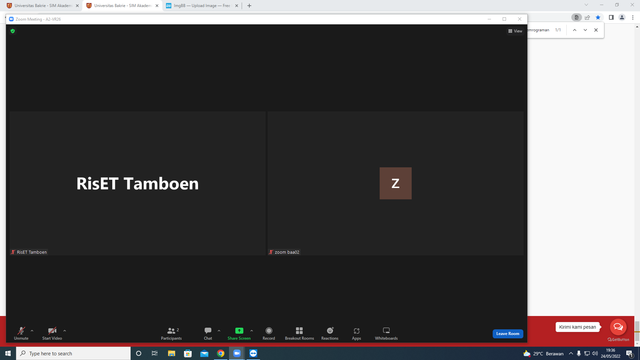Open Zoom Apps
This screenshot has width=640, height=360.
click(x=356, y=333)
